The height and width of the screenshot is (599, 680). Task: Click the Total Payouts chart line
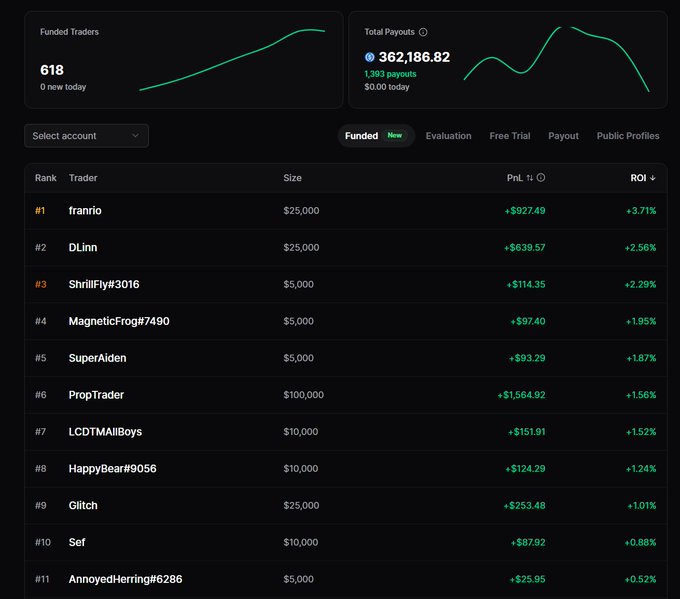click(556, 59)
